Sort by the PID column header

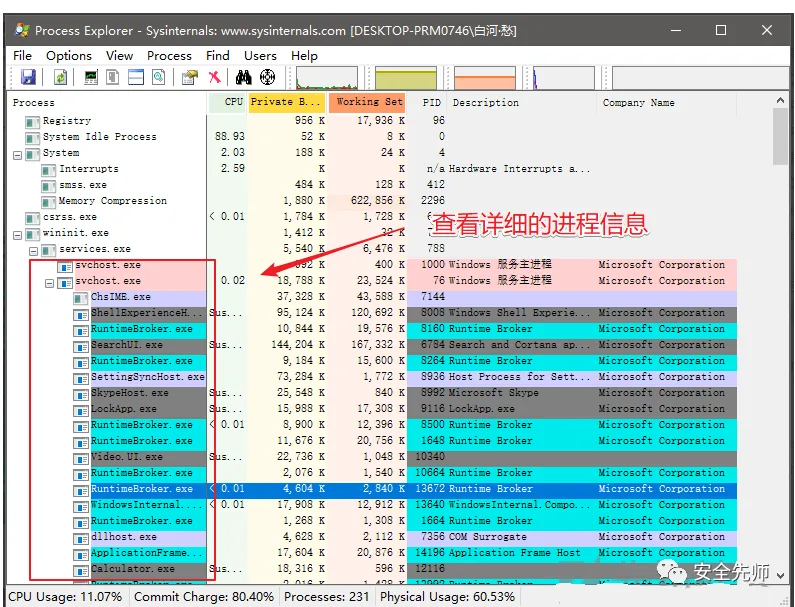pos(427,102)
